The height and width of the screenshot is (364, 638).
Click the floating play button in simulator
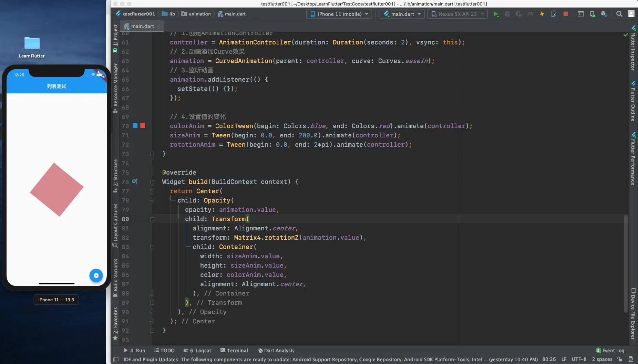point(96,275)
